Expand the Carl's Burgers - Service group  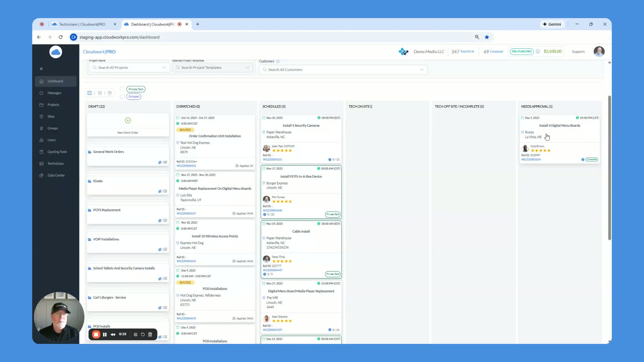point(128,301)
